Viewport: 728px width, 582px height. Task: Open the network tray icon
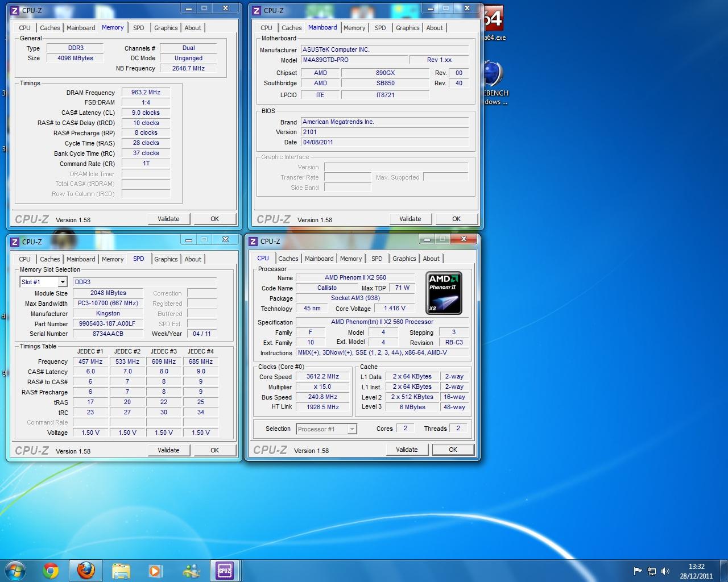652,571
